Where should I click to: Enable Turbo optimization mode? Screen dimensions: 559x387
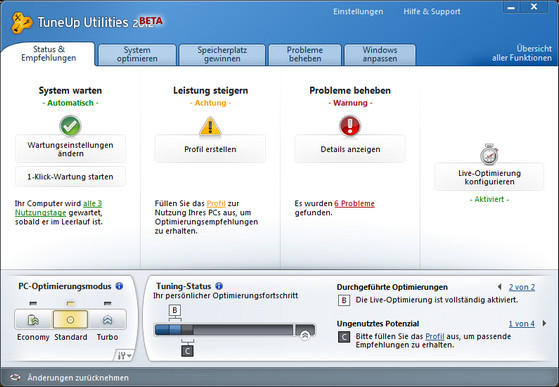107,319
